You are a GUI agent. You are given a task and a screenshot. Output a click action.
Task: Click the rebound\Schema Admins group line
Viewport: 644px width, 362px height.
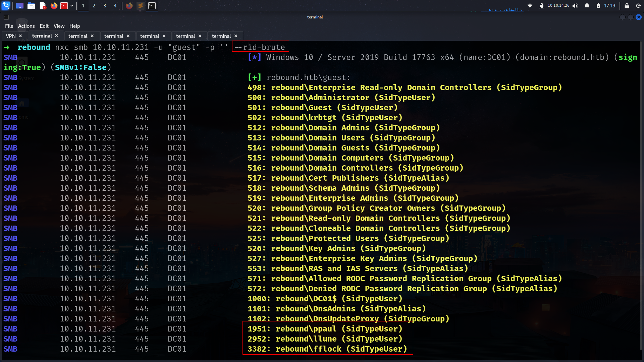(344, 188)
